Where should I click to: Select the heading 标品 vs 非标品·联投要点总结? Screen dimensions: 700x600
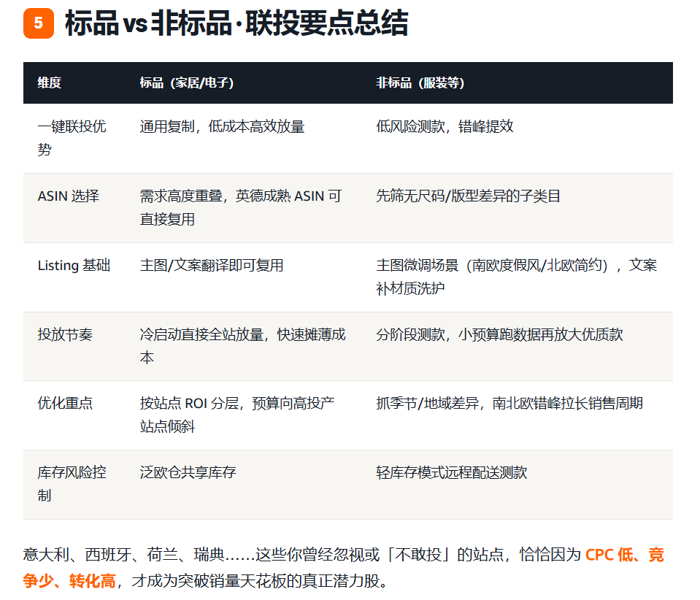(x=236, y=23)
